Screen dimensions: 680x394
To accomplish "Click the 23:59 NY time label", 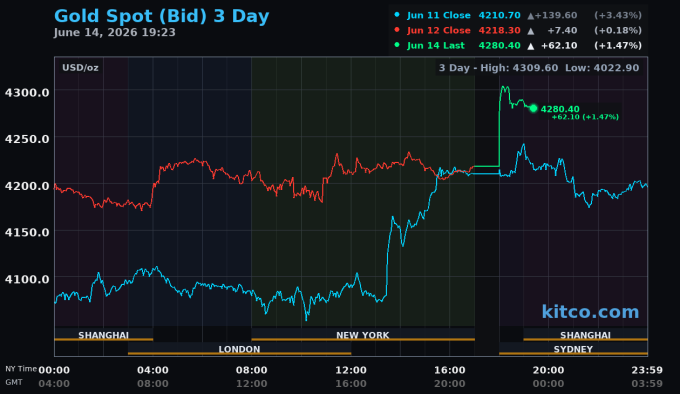I will (x=647, y=370).
